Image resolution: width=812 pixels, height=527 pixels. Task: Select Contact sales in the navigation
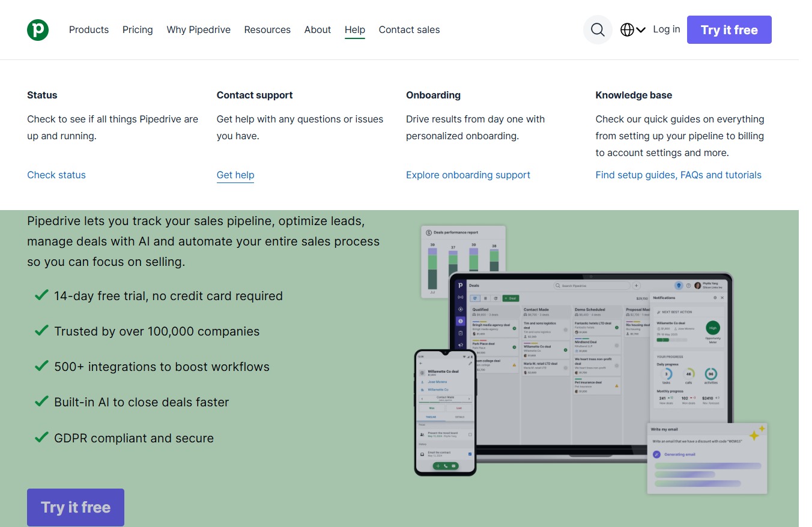tap(410, 29)
